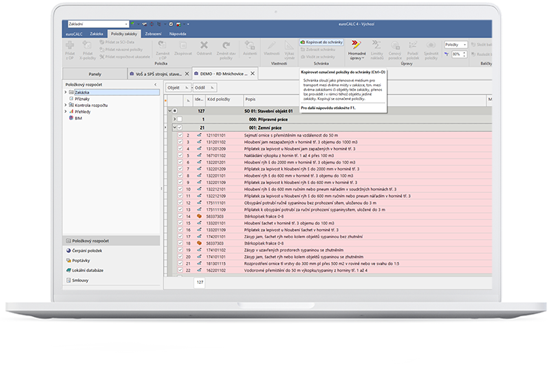The width and height of the screenshot is (550, 382).
Task: Click Poptávky icon in sidebar
Action: pos(68,260)
